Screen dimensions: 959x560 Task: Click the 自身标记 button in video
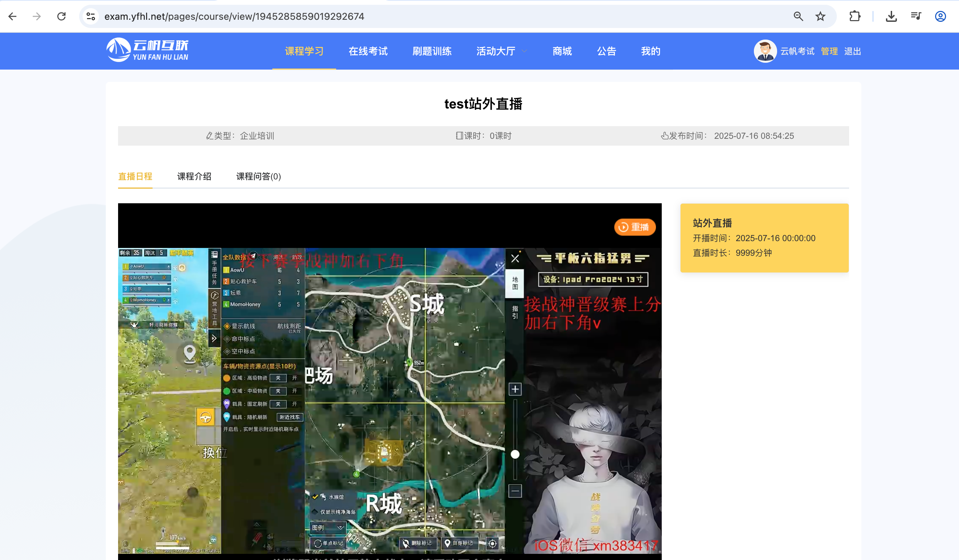pos(459,543)
